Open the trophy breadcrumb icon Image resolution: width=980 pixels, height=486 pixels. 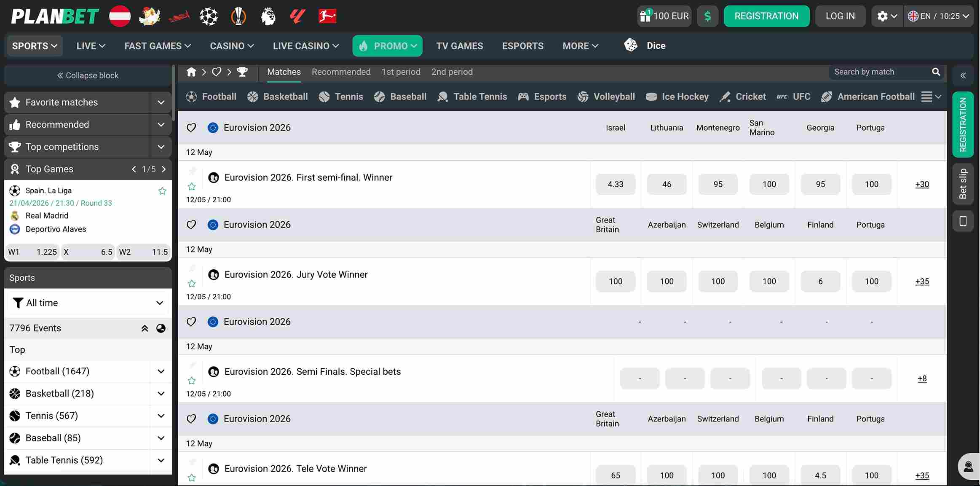242,72
